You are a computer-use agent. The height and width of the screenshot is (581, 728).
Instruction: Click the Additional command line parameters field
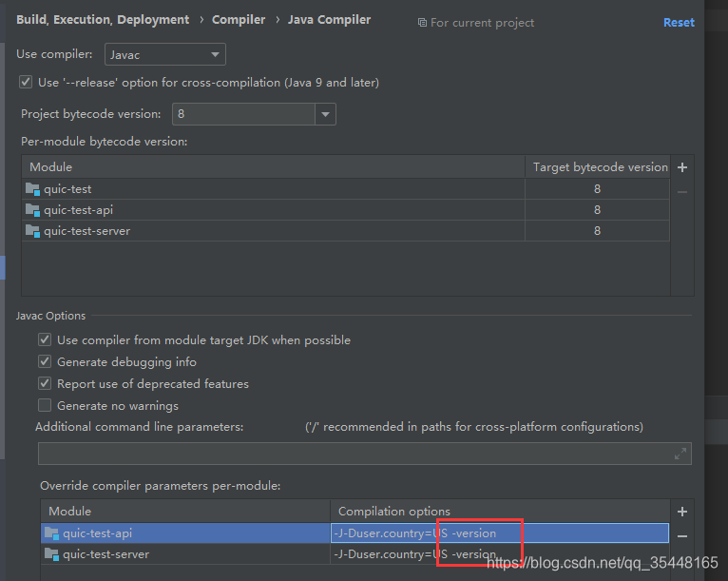coord(364,454)
